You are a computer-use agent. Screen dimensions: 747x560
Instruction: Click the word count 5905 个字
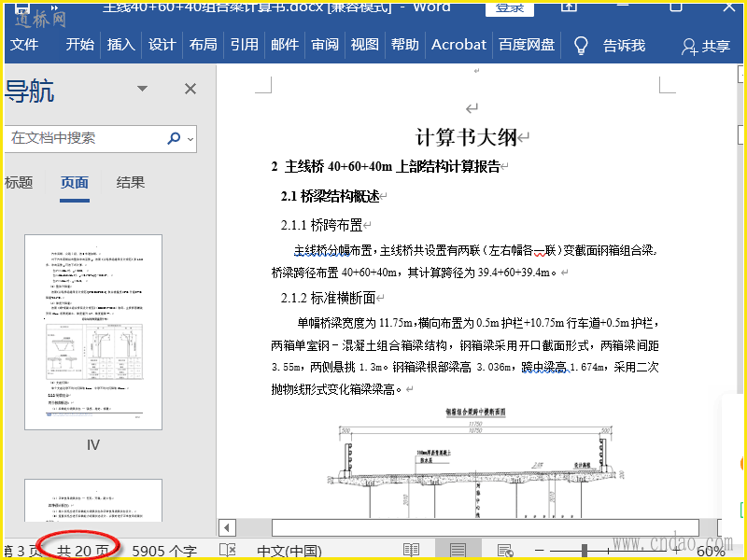[x=164, y=552]
